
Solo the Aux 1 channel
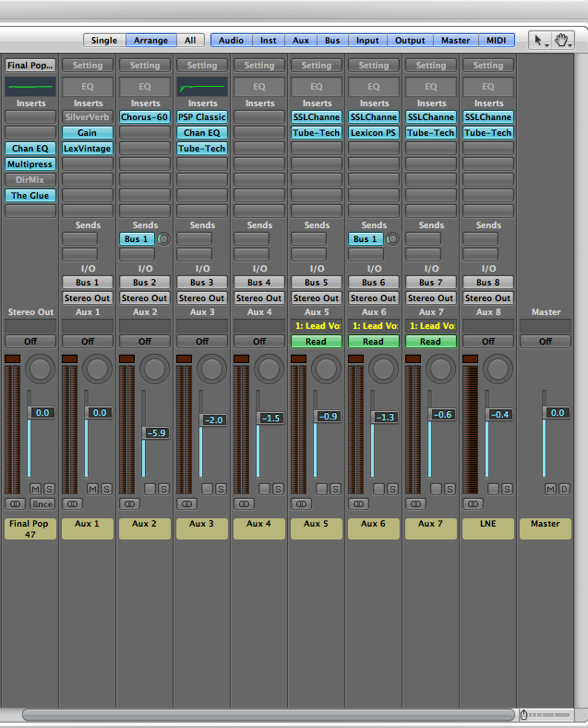pos(106,489)
